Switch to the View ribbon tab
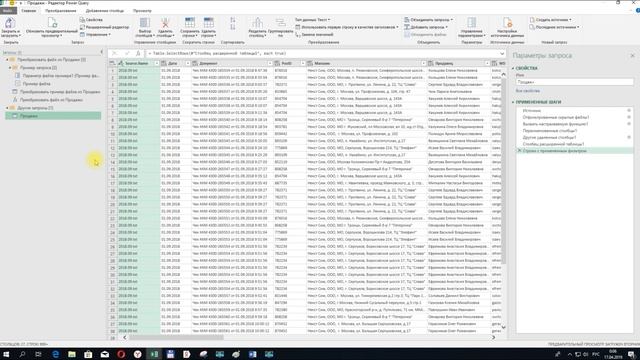 click(x=142, y=11)
